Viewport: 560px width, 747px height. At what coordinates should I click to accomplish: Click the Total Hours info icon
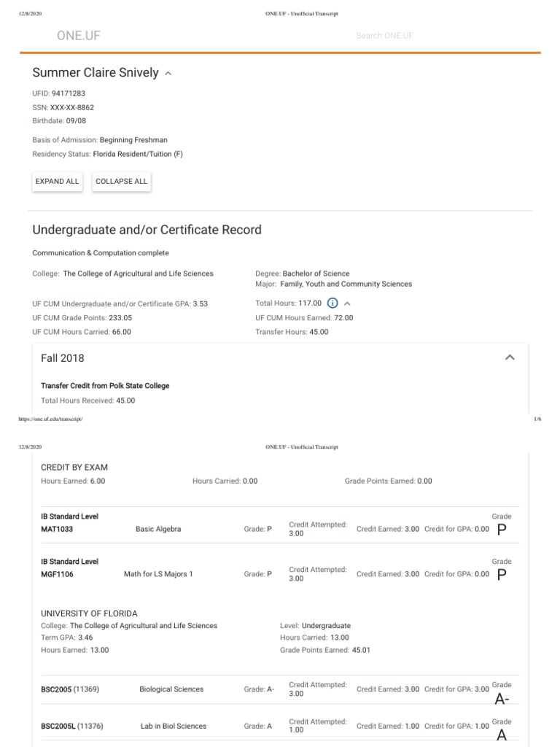(x=332, y=303)
